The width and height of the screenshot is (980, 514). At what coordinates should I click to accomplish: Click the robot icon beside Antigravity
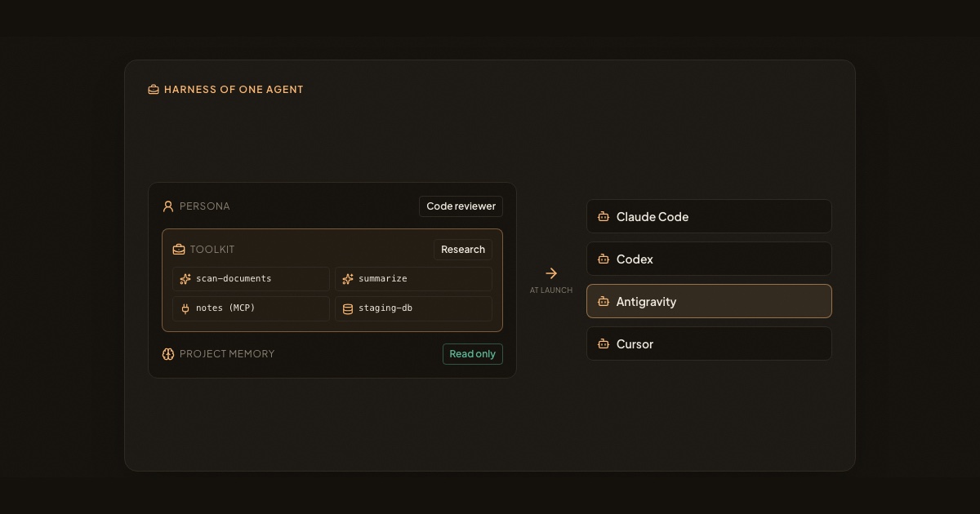(604, 302)
